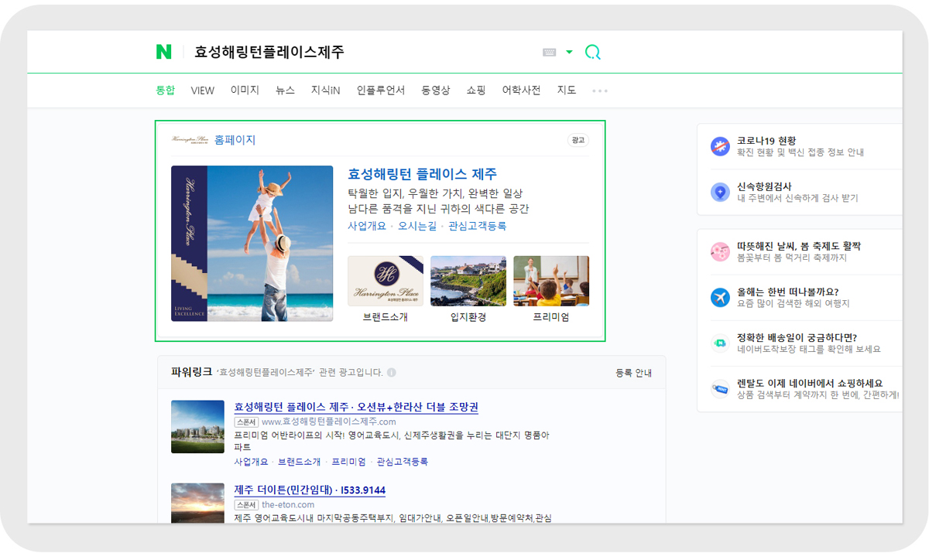Click the text 봄꽃부터 봄 먹거리 축제까지
929x560 pixels.
pos(794,258)
